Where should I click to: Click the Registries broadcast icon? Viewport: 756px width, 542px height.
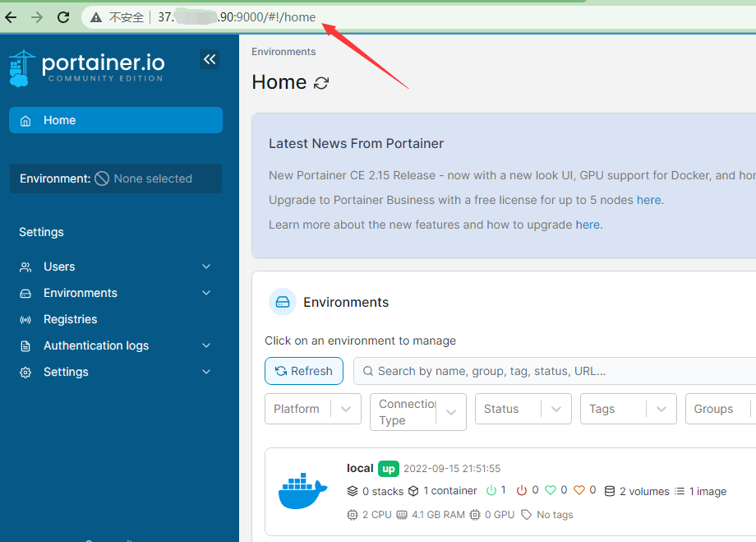tap(25, 319)
